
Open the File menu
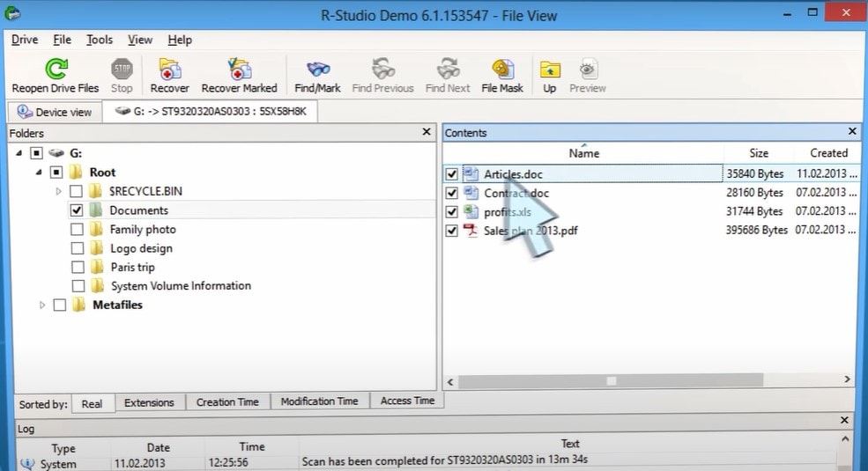pyautogui.click(x=62, y=40)
